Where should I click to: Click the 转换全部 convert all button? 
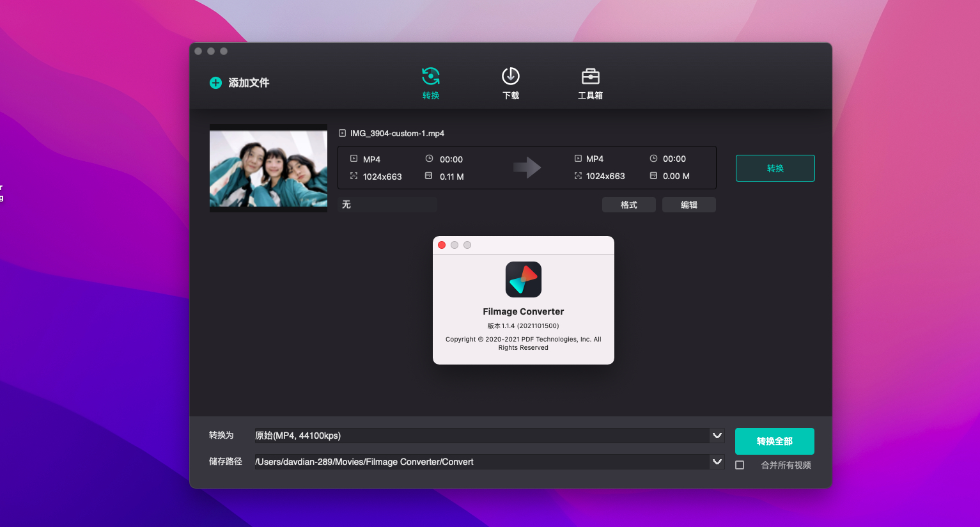tap(775, 441)
